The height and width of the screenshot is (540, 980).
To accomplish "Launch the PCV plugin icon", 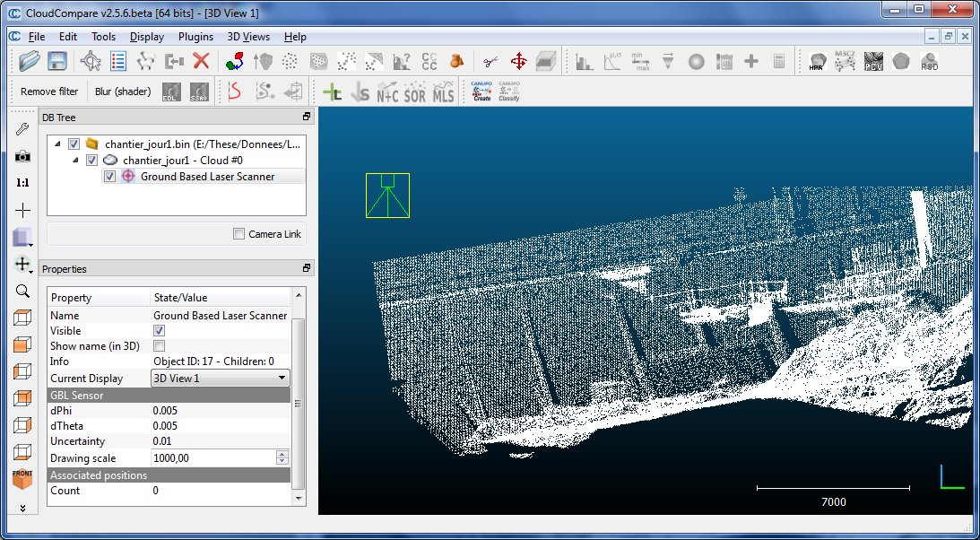I will pos(873,61).
